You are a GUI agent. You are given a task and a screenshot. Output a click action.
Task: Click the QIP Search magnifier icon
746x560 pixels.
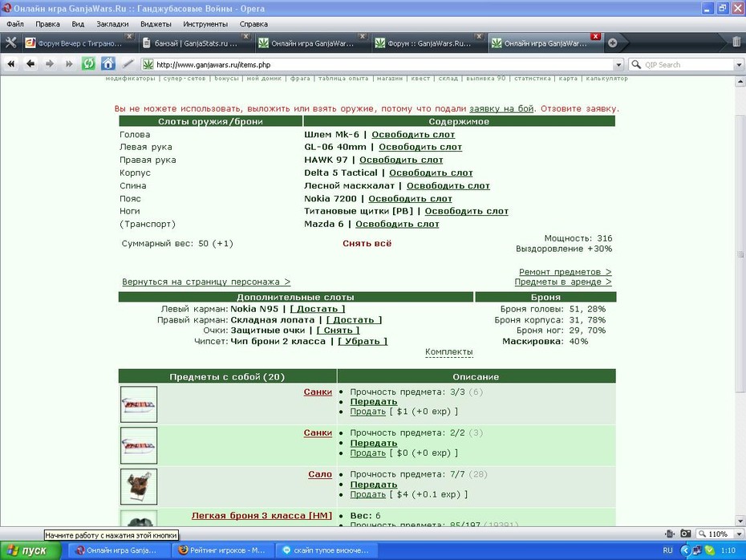pos(636,64)
